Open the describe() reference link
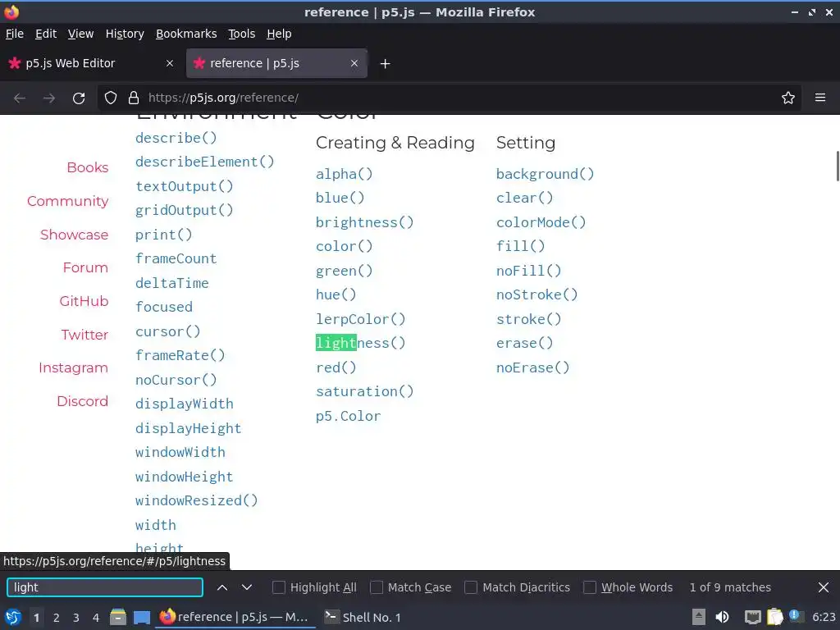 pos(176,138)
